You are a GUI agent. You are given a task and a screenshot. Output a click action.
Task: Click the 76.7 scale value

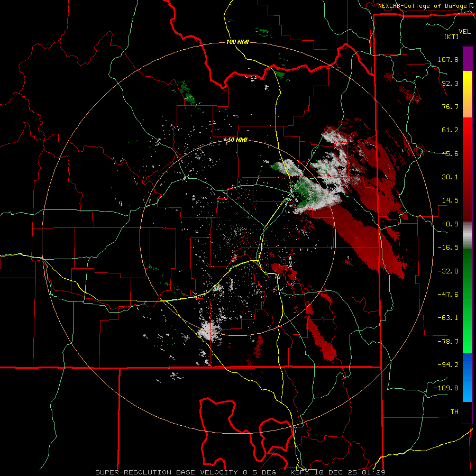point(450,106)
